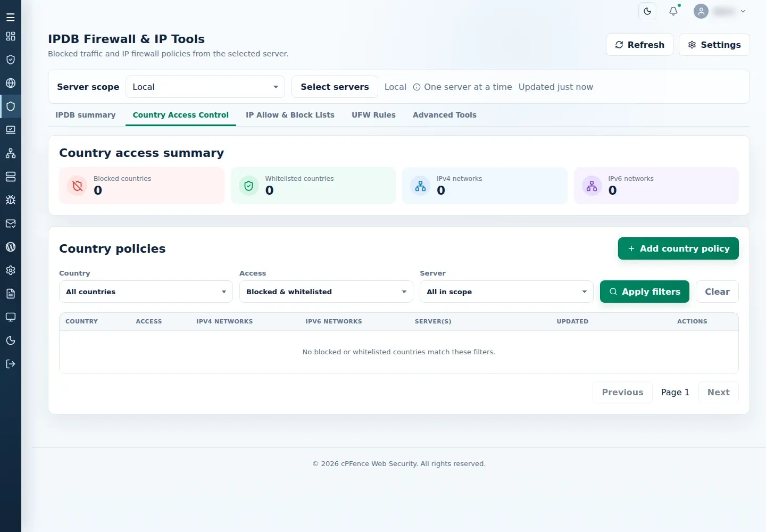Switch to the Advanced Tools tab

click(445, 115)
